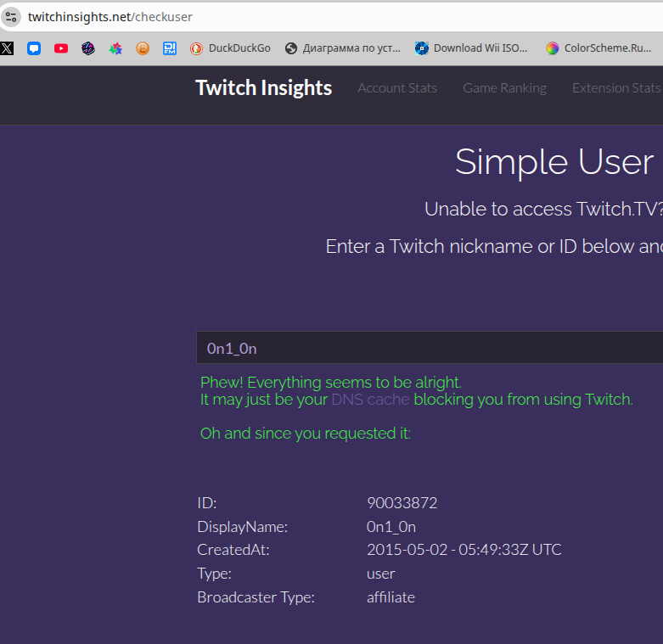
Task: Open the Extension Stats menu item
Action: click(x=616, y=88)
